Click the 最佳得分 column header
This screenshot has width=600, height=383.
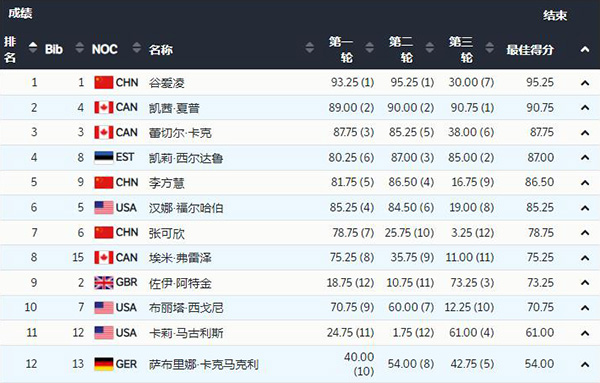530,49
